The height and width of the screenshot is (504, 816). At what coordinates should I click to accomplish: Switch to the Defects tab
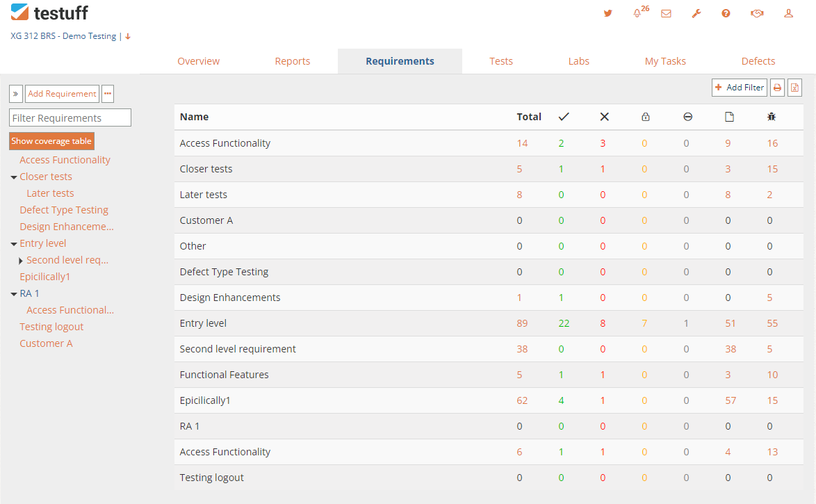[758, 61]
